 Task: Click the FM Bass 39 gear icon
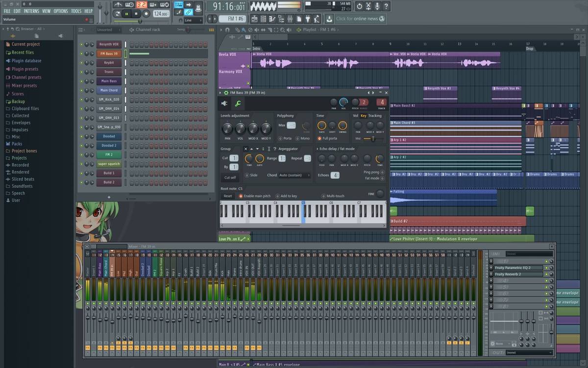pyautogui.click(x=226, y=92)
